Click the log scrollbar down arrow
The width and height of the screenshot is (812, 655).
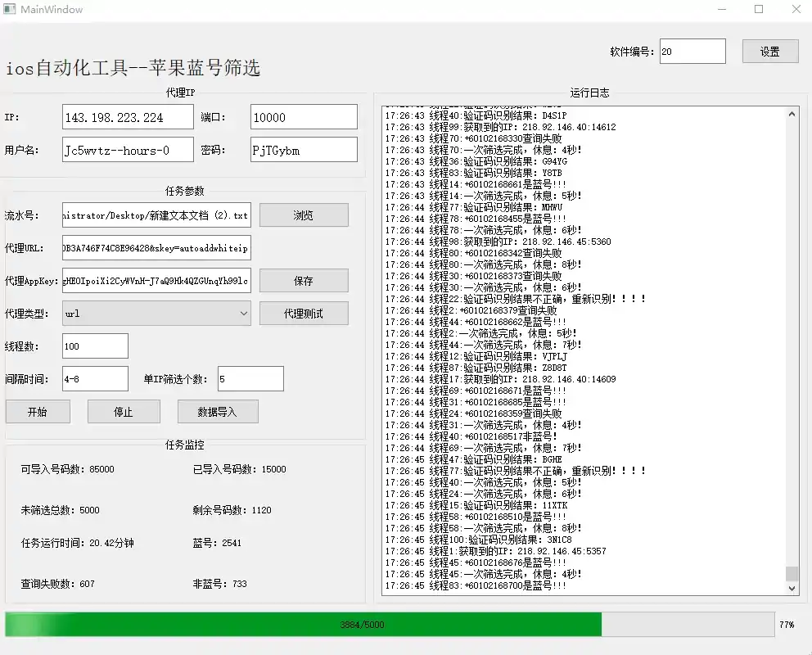[792, 588]
